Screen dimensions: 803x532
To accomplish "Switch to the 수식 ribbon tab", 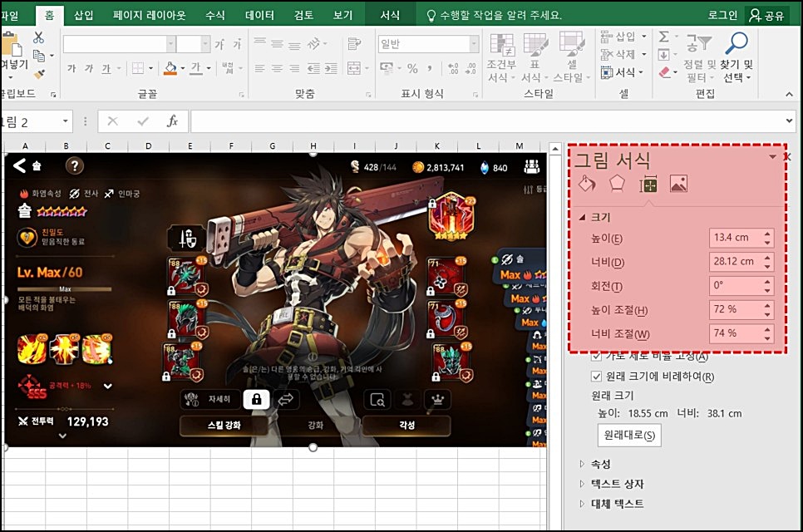I will (x=215, y=15).
